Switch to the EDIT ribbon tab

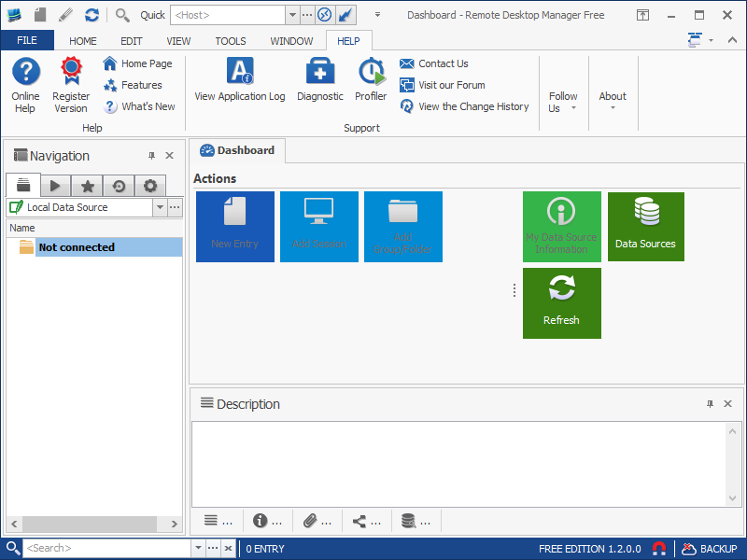[131, 41]
